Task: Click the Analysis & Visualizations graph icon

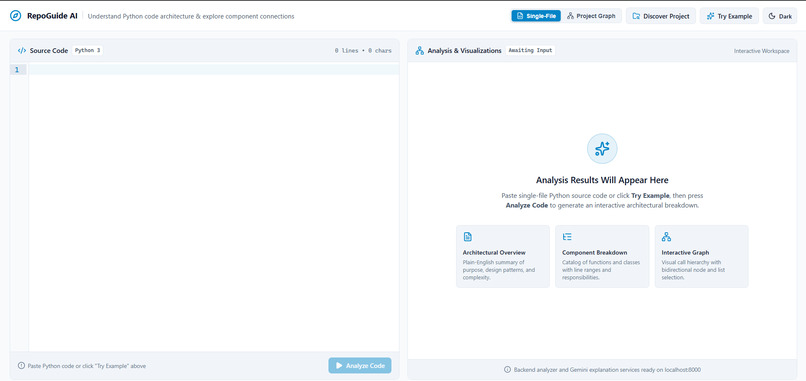Action: tap(419, 51)
